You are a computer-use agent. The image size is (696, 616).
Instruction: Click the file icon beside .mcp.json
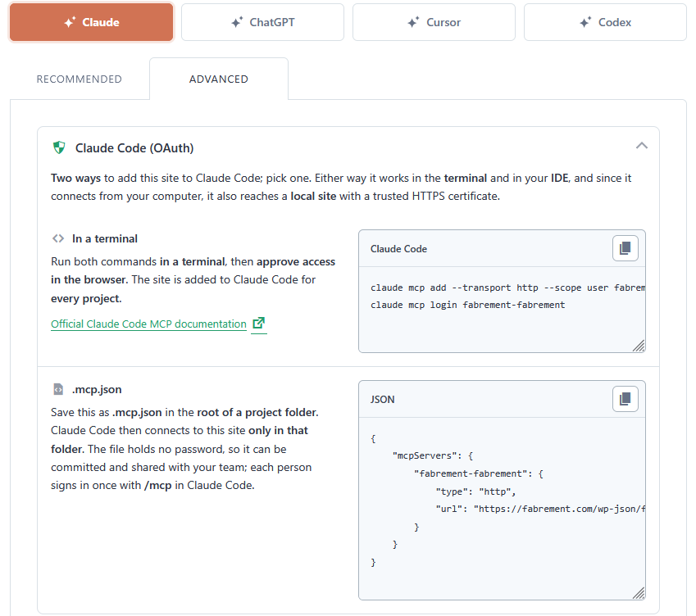coord(58,389)
